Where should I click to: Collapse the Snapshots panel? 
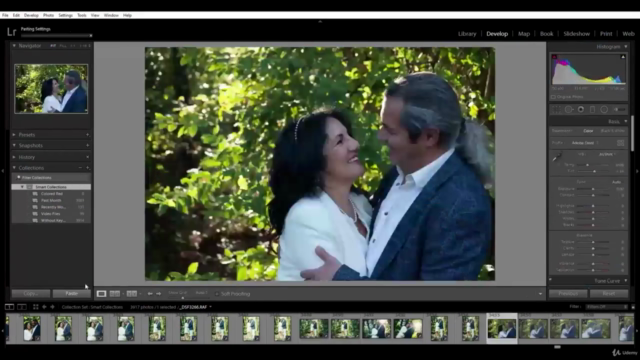(x=14, y=145)
